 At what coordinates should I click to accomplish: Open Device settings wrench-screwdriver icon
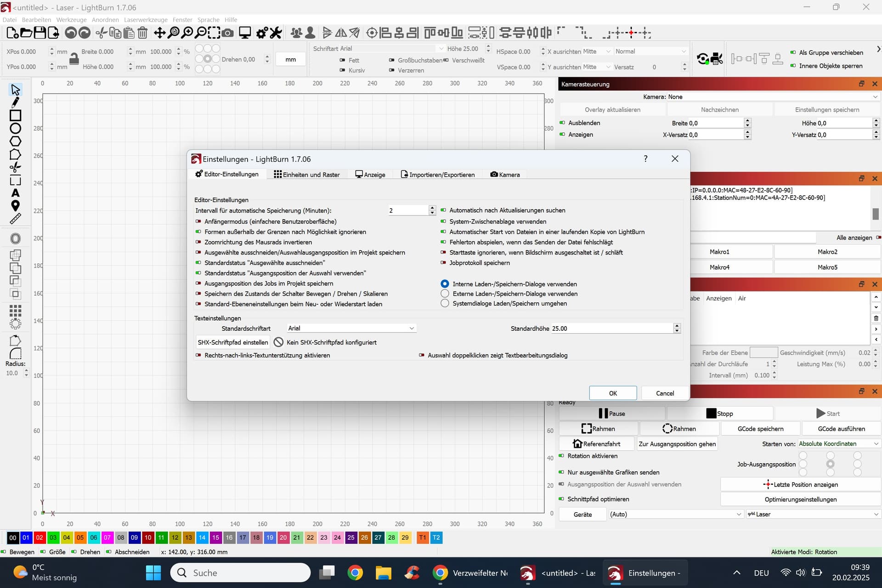tap(276, 33)
